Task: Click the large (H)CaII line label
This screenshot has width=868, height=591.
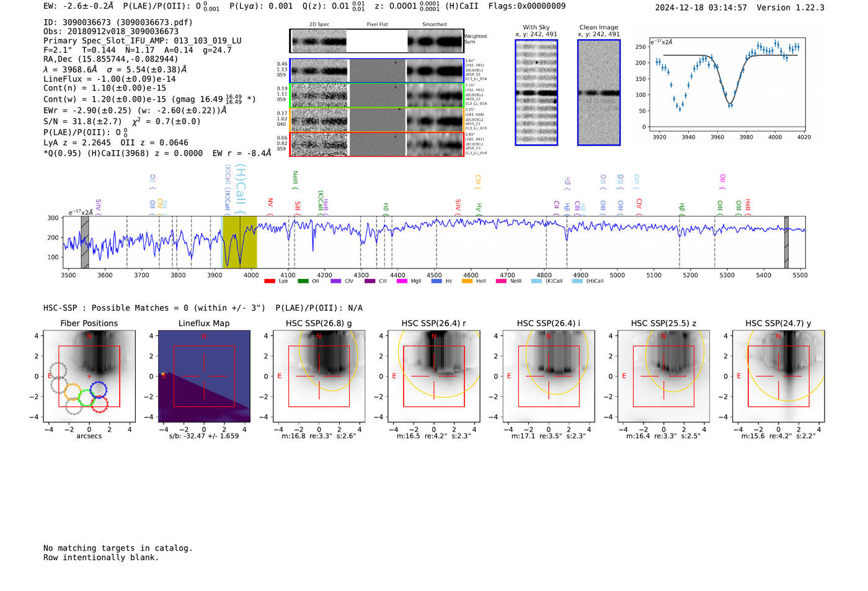Action: (x=241, y=189)
